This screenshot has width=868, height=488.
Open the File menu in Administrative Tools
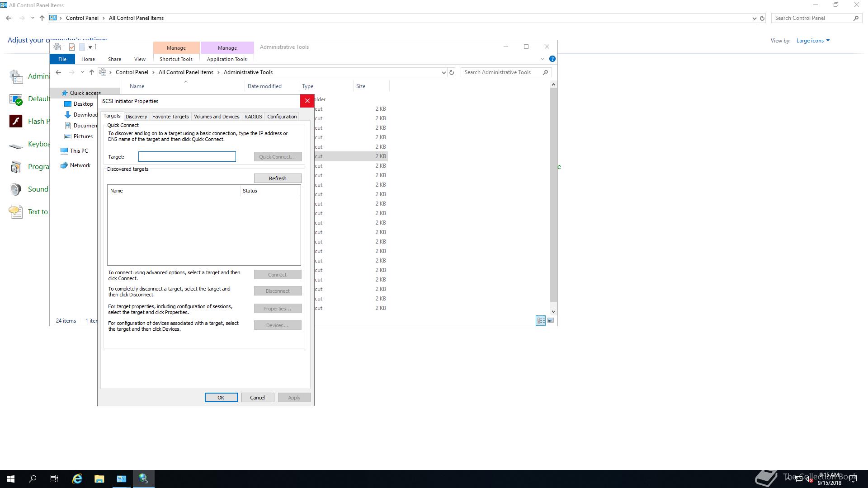click(62, 59)
